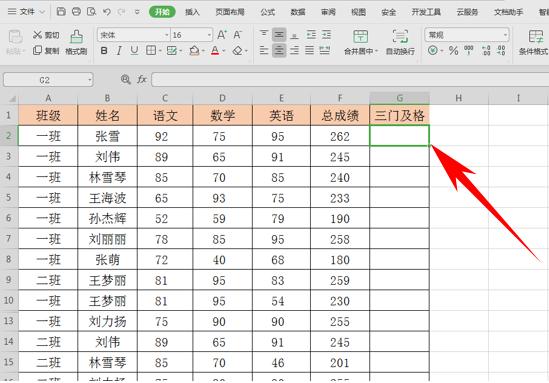Switch to the 插入 tab
This screenshot has width=549, height=383.
(192, 12)
